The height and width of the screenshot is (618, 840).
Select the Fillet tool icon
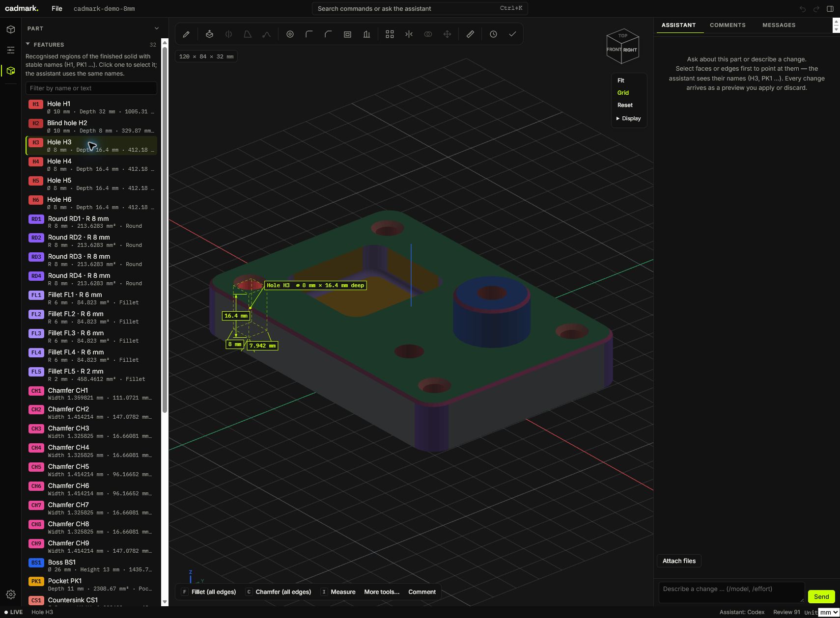(x=309, y=34)
